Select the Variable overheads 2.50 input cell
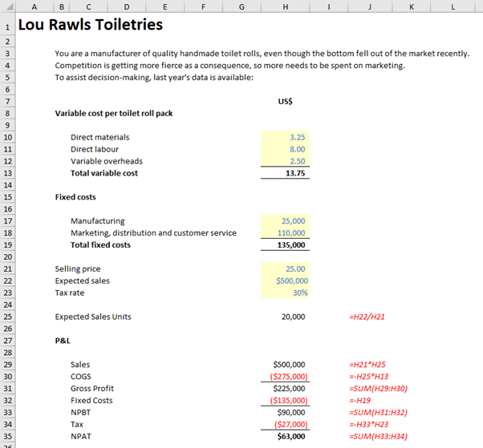The height and width of the screenshot is (448, 483). click(x=285, y=161)
